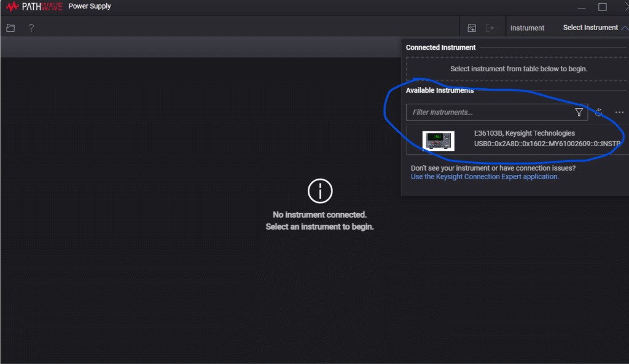The width and height of the screenshot is (629, 364).
Task: Click the PathWave logo icon
Action: pos(12,6)
